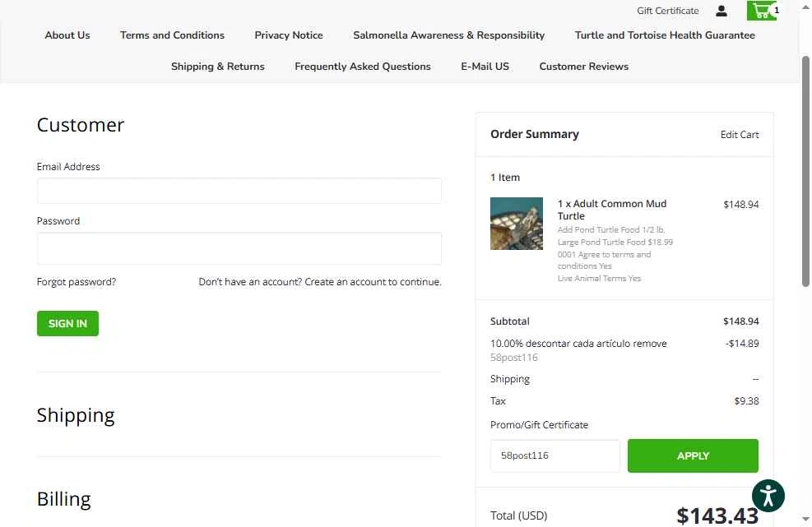This screenshot has height=527, width=812.
Task: Click the '1 x Adult Common Mud Turtle' title
Action: [611, 210]
